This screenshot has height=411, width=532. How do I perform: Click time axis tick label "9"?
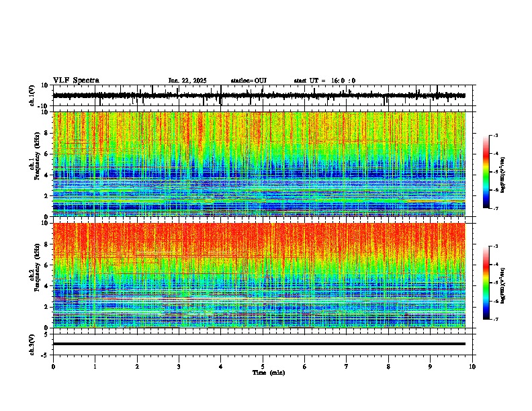430,367
